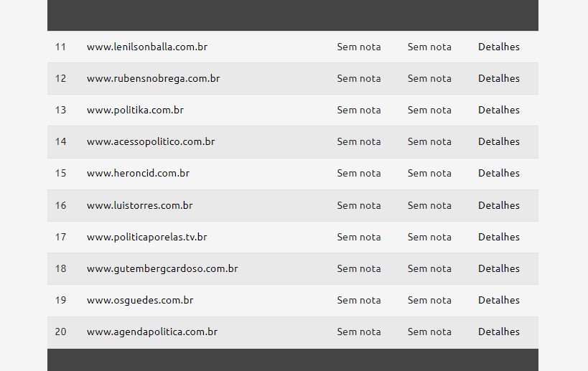The width and height of the screenshot is (588, 371).
Task: Select the www.acessopolitico.com.br site entry
Action: coord(151,141)
